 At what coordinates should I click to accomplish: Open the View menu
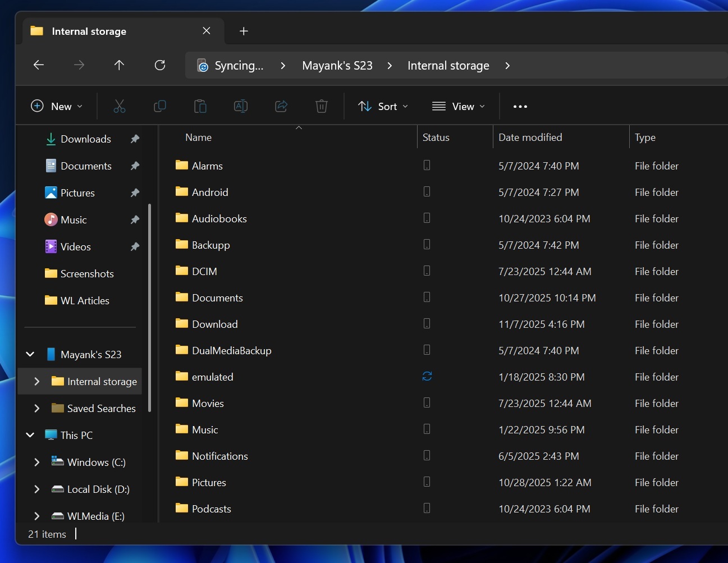[x=459, y=106]
